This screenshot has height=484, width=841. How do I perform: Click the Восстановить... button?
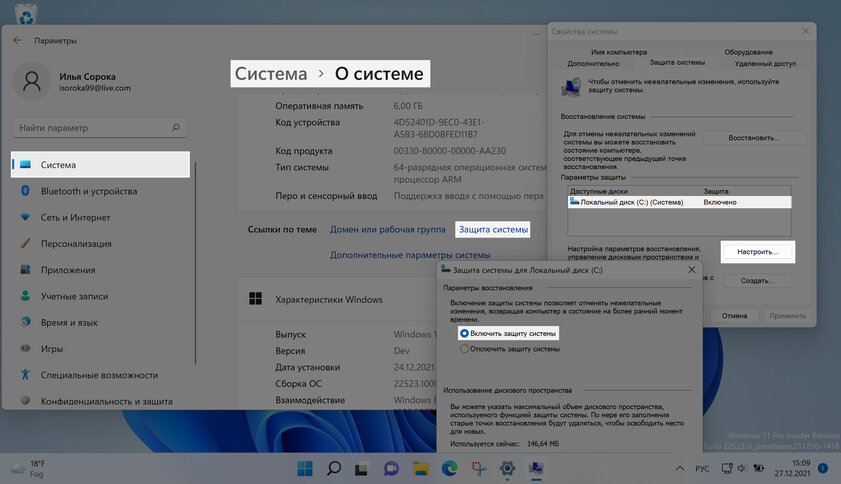[x=754, y=138]
